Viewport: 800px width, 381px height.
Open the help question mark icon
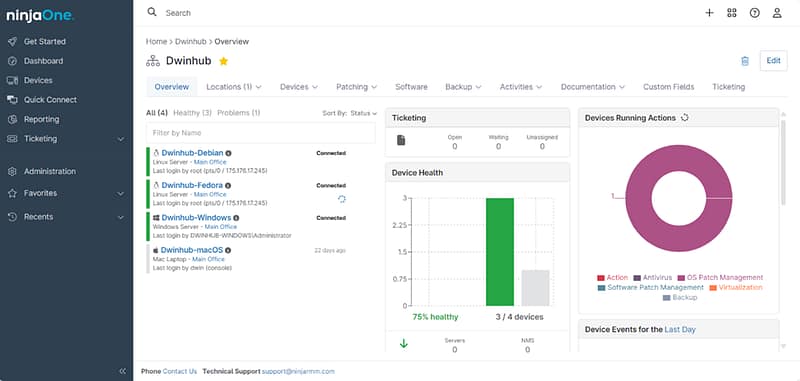pyautogui.click(x=755, y=13)
